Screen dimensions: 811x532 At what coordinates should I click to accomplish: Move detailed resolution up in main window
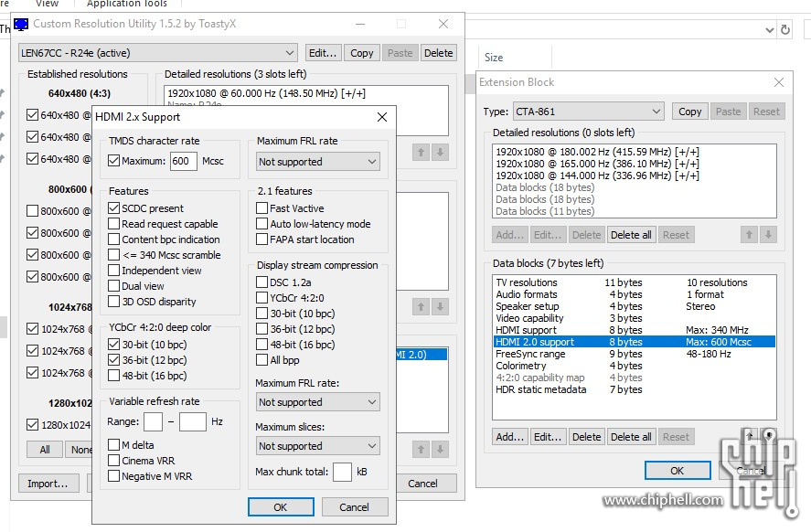pos(421,152)
